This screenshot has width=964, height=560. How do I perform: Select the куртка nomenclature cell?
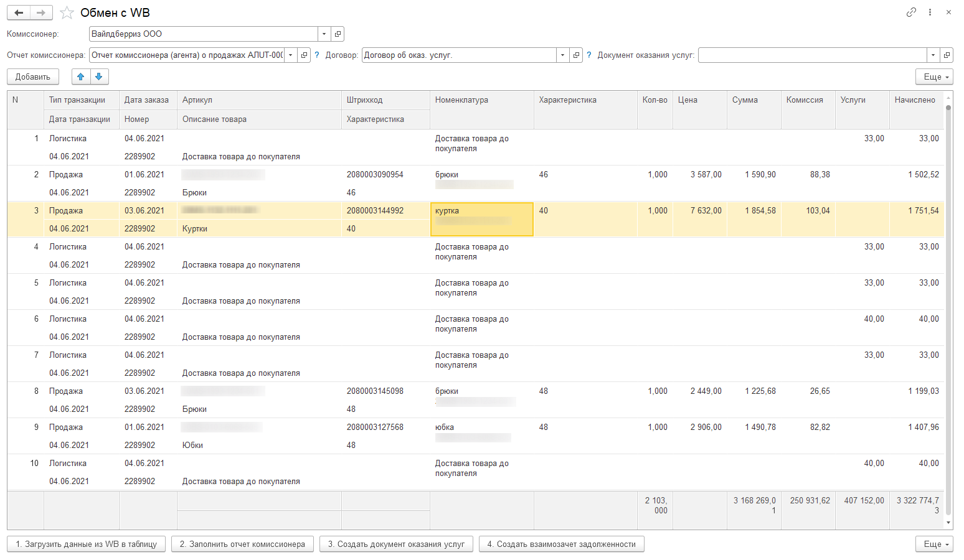pos(482,219)
